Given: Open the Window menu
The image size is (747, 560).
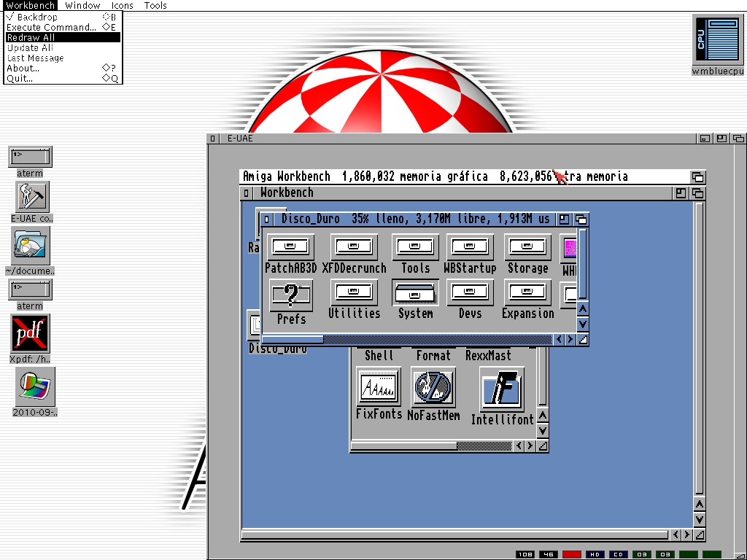Looking at the screenshot, I should [x=82, y=6].
